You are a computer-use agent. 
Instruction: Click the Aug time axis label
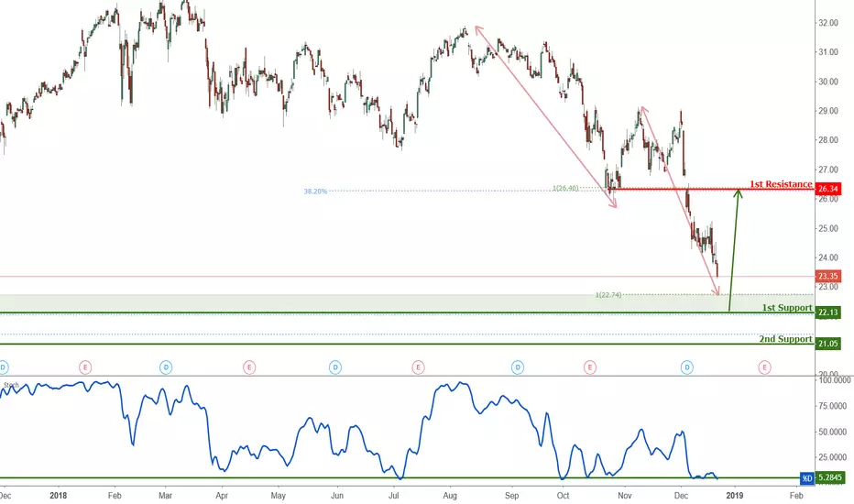tap(450, 495)
